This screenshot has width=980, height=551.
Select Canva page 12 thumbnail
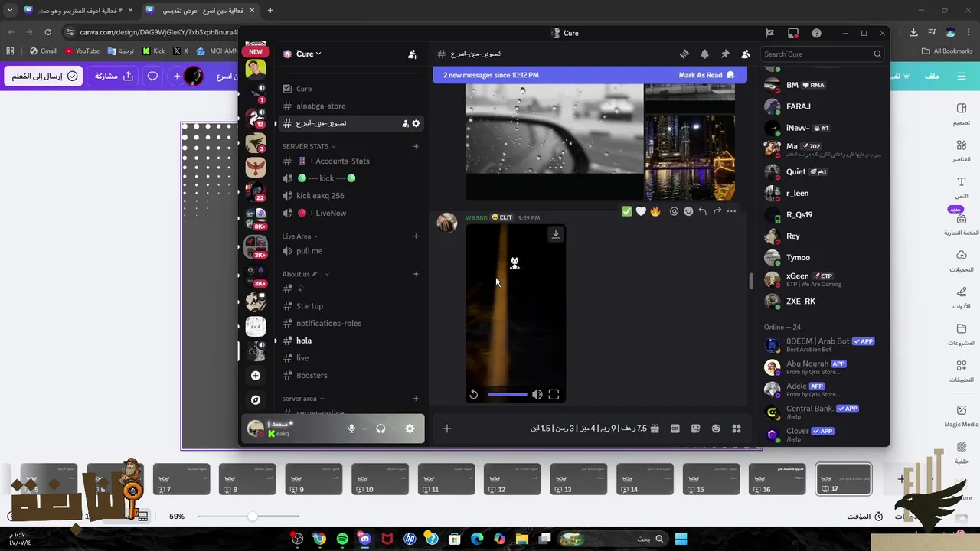pyautogui.click(x=512, y=480)
